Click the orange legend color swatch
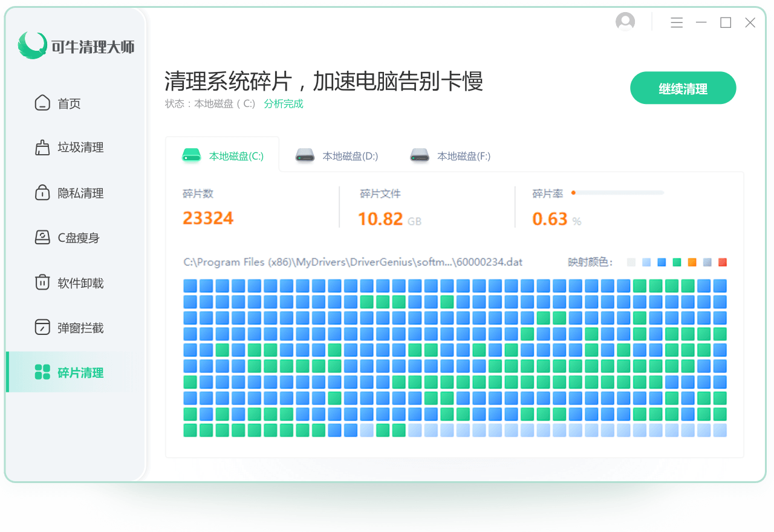This screenshot has height=532, width=774. pyautogui.click(x=692, y=262)
